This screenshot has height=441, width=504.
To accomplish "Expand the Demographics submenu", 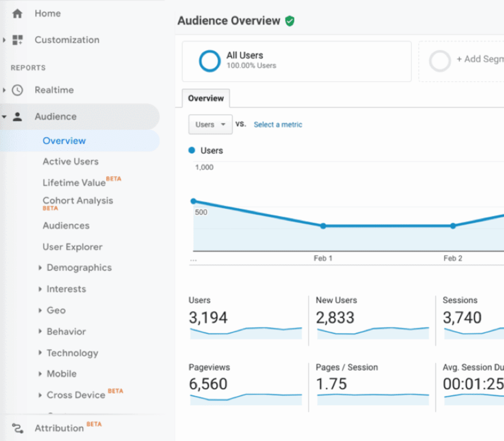I will point(40,268).
